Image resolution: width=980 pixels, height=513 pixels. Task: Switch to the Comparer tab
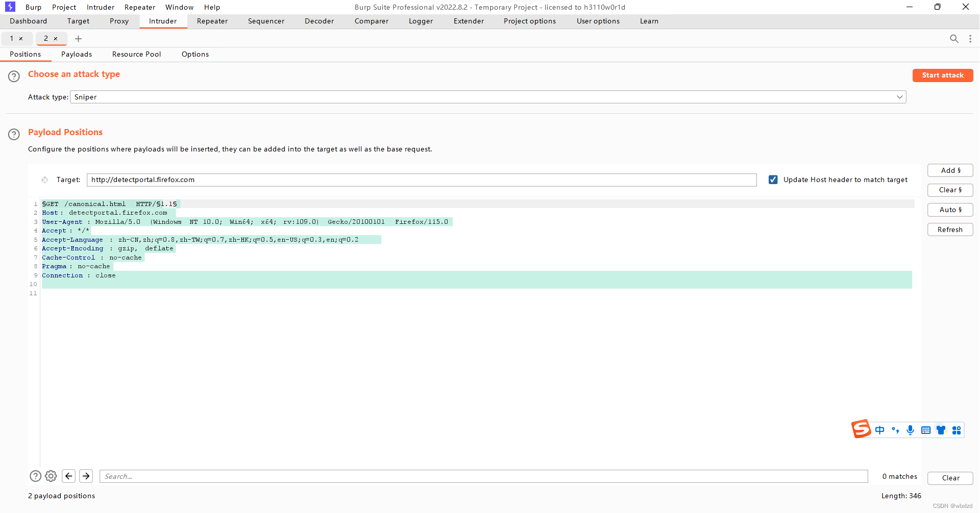coord(372,21)
